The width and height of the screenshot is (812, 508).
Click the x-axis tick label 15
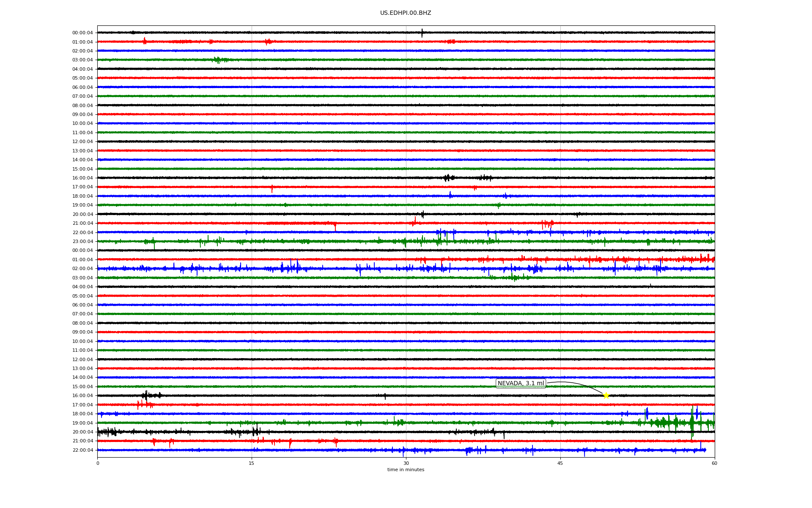[x=252, y=463]
